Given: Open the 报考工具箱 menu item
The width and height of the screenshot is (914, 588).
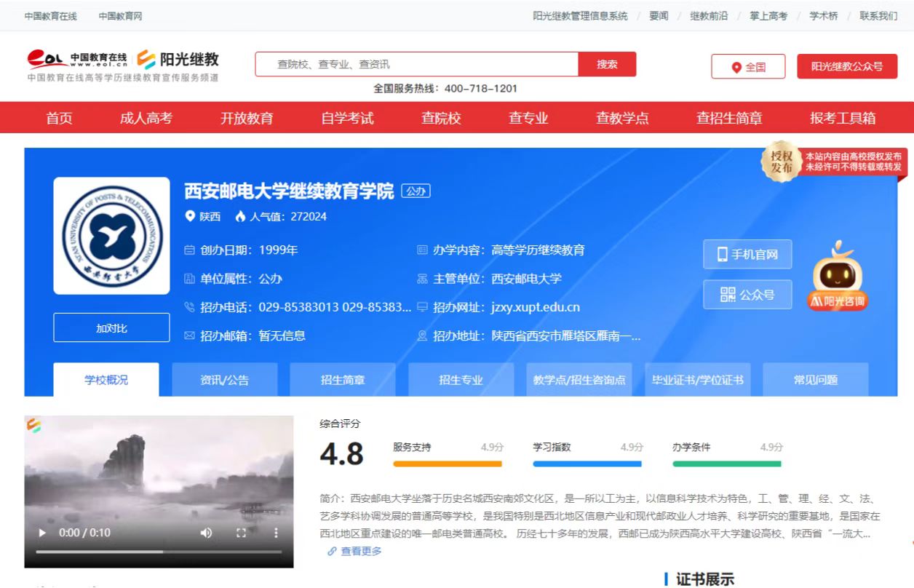Looking at the screenshot, I should pos(843,118).
